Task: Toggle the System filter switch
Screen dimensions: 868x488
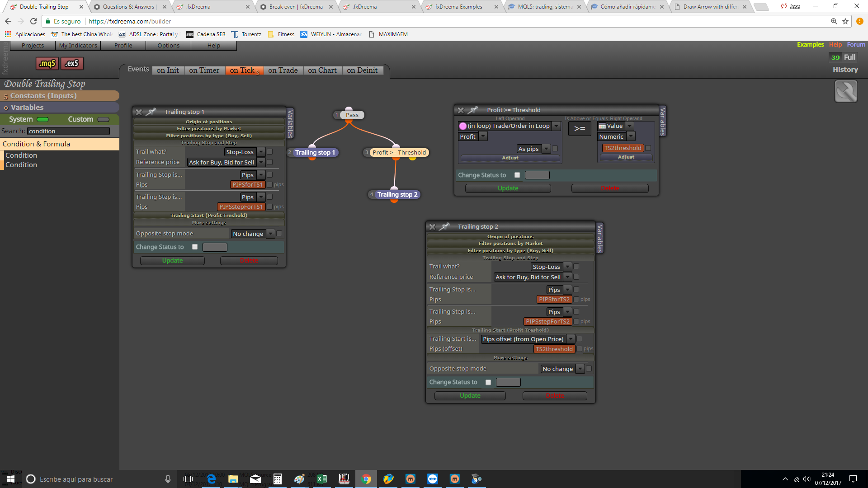Action: 43,119
